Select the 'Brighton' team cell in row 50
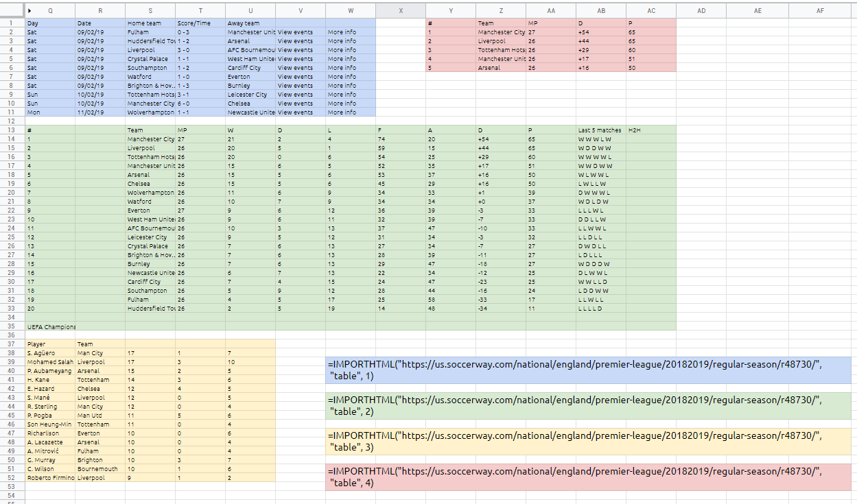Image resolution: width=857 pixels, height=504 pixels. tap(100, 459)
